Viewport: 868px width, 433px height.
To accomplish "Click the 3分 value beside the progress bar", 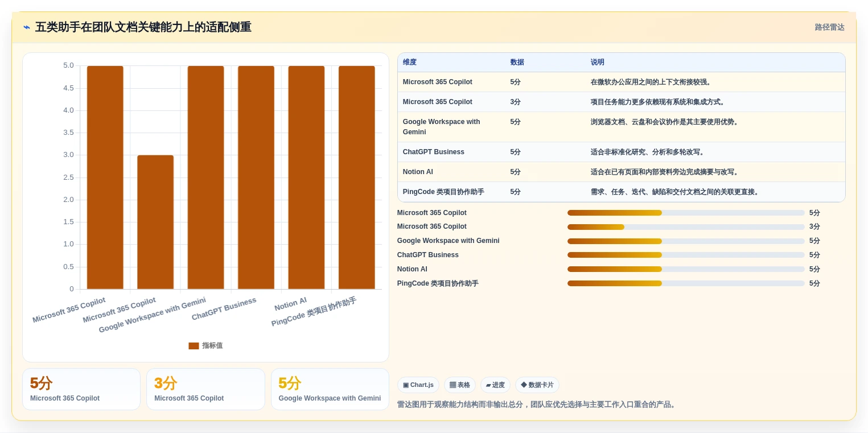I will tap(814, 227).
